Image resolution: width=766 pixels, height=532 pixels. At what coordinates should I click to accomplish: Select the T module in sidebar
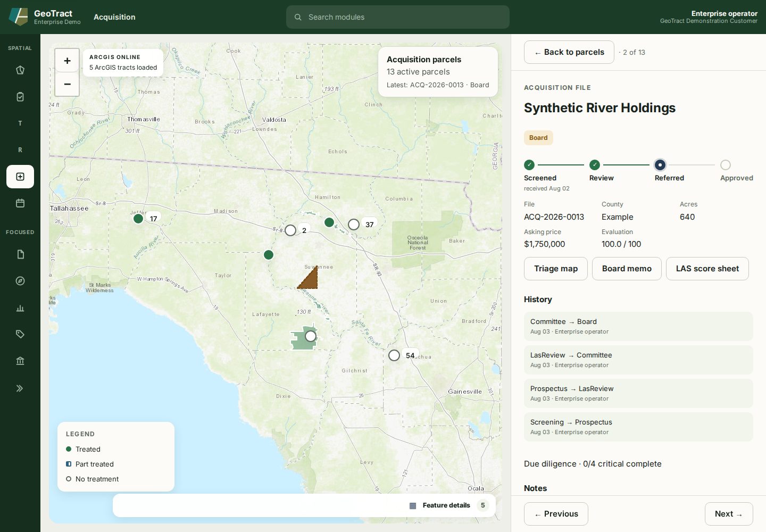(x=20, y=123)
